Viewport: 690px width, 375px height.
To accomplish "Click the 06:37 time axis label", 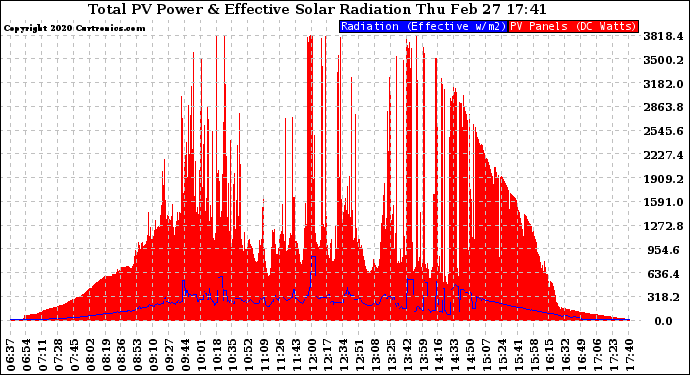I will click(x=11, y=355).
